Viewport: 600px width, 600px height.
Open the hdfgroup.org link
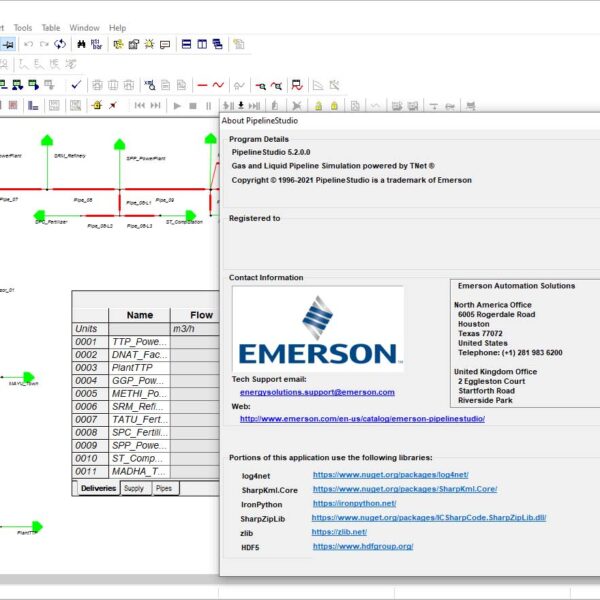(x=363, y=546)
